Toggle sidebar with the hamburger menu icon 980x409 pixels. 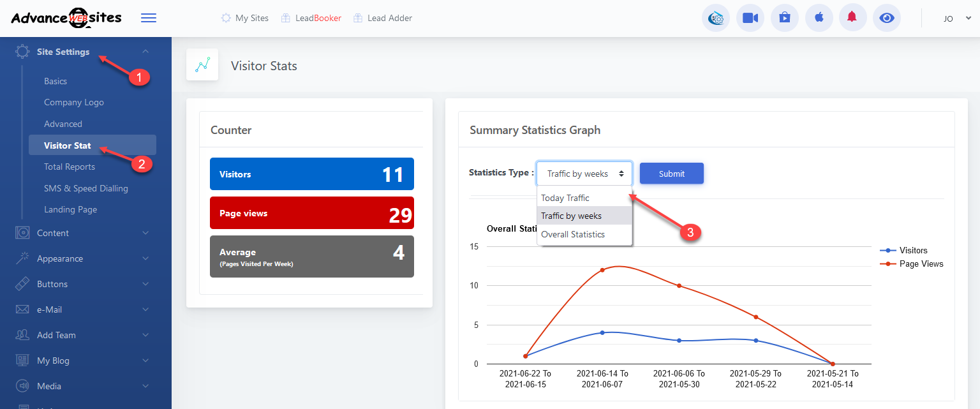(x=149, y=18)
